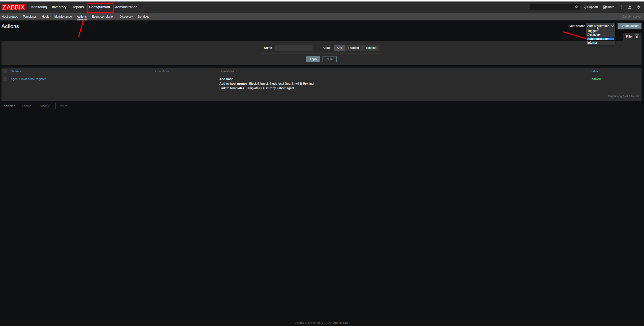Open the Monitoring menu
This screenshot has height=326, width=644.
[x=39, y=7]
